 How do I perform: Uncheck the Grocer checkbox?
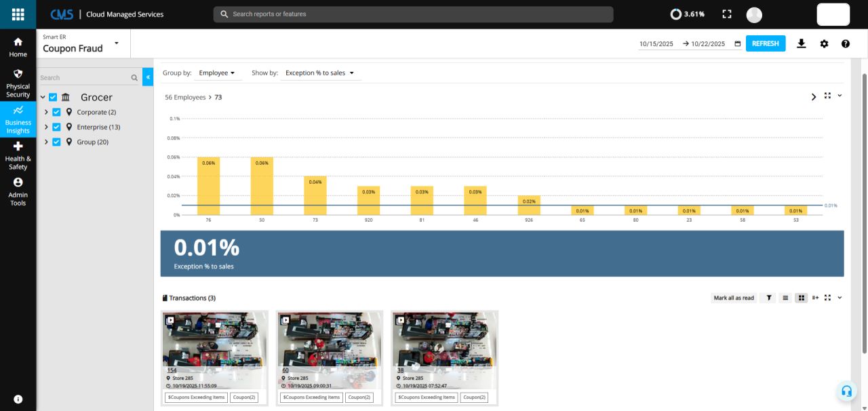click(x=53, y=97)
